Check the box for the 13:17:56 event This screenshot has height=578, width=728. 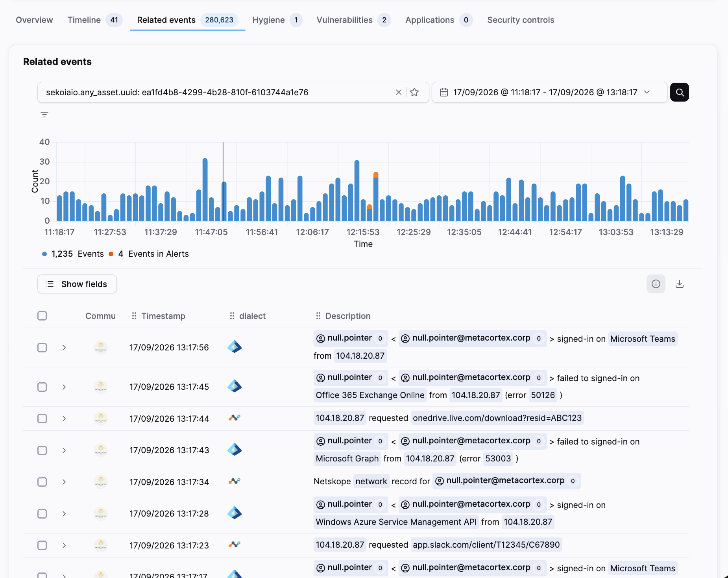(x=42, y=348)
